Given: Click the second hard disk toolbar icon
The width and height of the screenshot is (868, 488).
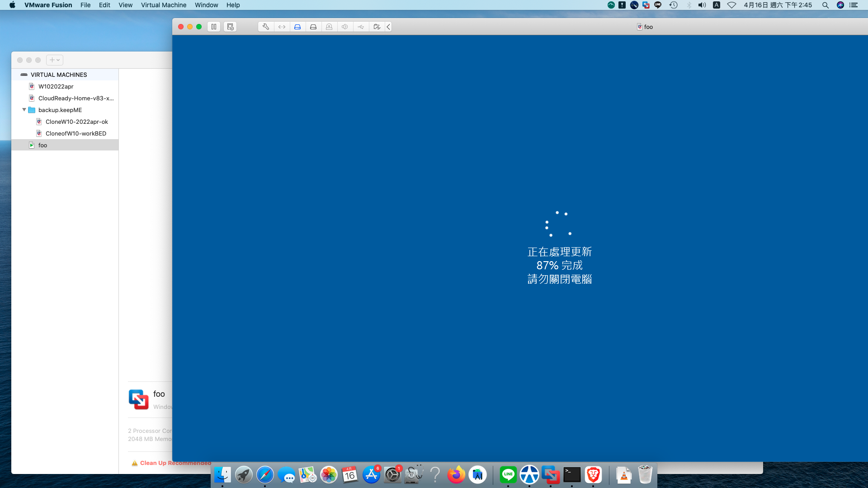Looking at the screenshot, I should click(x=313, y=27).
